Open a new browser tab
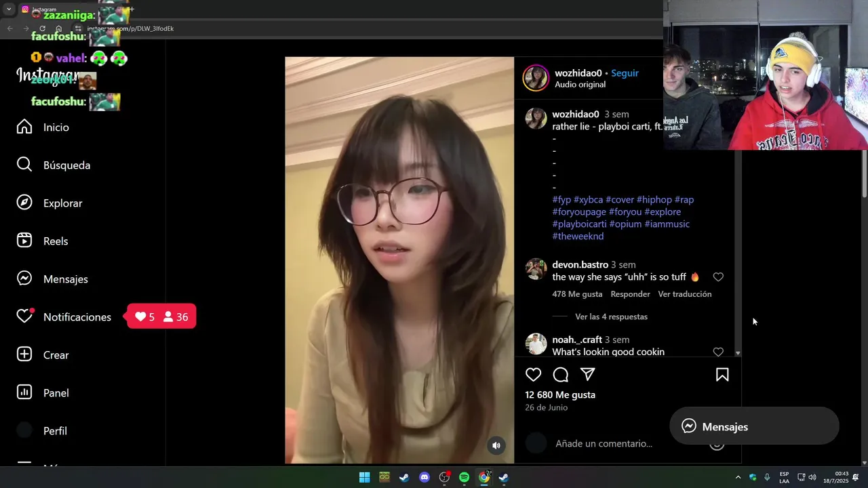Screen dimensions: 868x488 coord(131,9)
